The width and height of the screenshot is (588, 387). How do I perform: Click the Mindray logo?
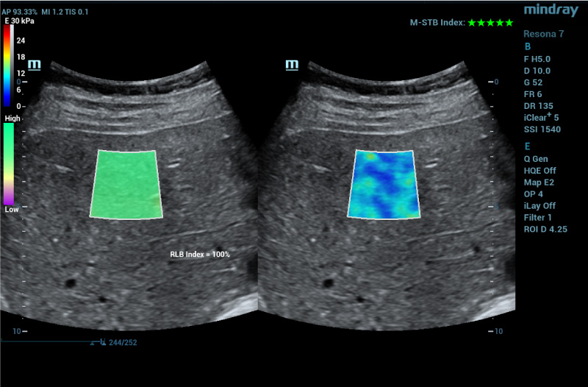pos(551,10)
